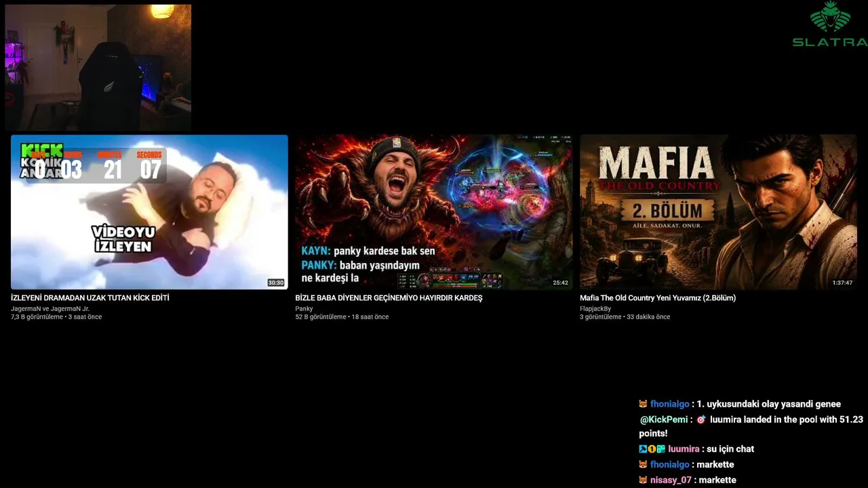
Task: Click the streamer webcam feed
Action: tap(98, 67)
